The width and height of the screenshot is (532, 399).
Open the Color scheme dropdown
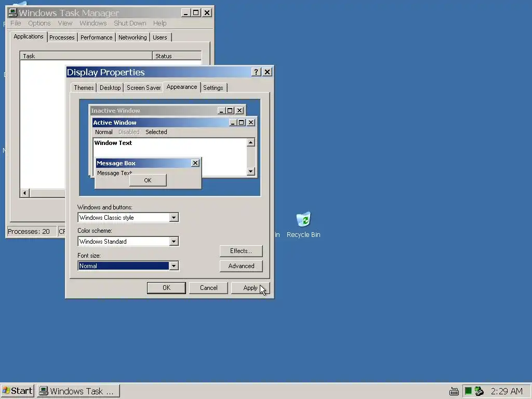tap(174, 241)
